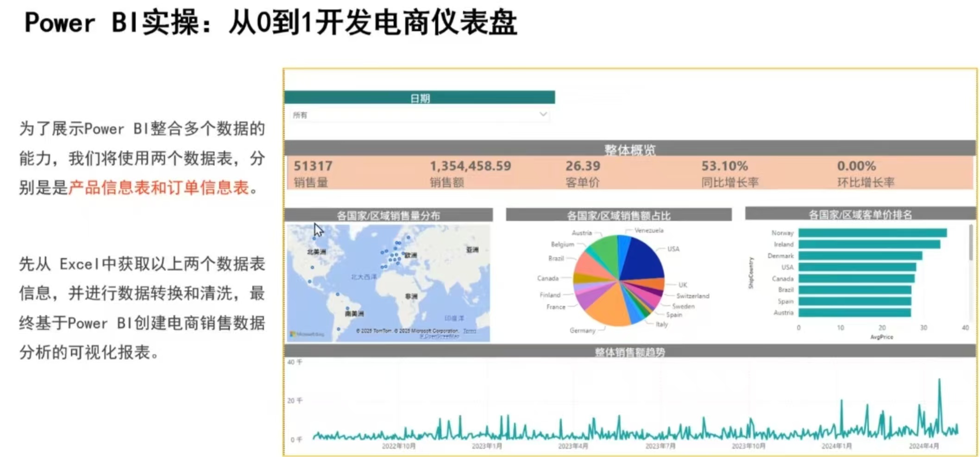980x457 pixels.
Task: Click the 北大西洋 ocean label on the map
Action: point(364,277)
